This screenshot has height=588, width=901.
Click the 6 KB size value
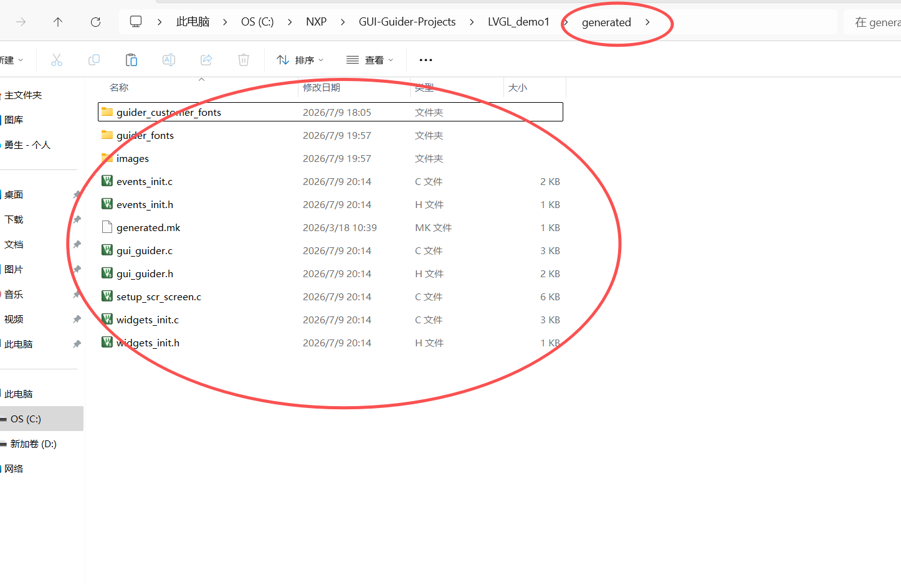(x=550, y=296)
